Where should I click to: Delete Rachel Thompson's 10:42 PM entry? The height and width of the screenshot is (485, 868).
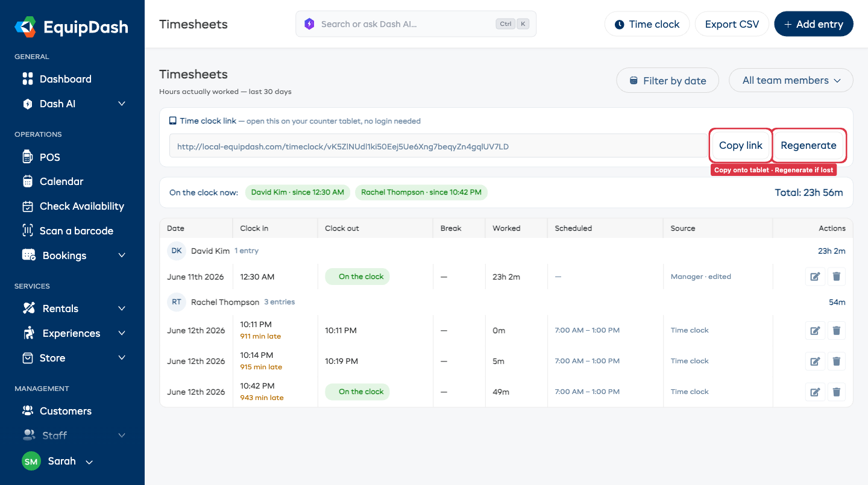click(x=836, y=392)
